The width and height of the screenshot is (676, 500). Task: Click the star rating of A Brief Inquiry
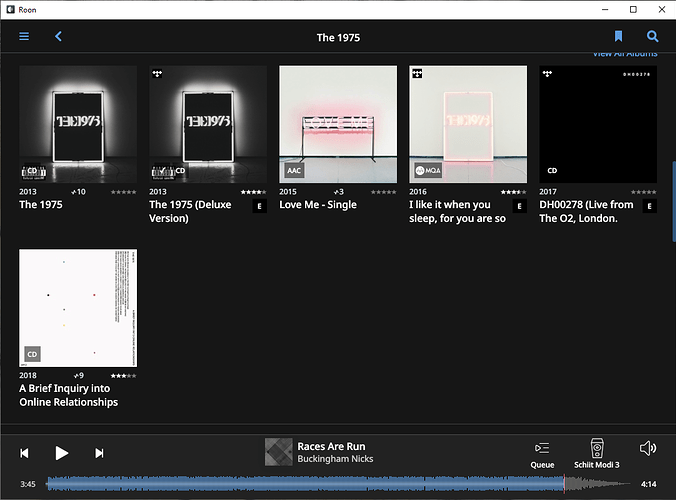(x=123, y=375)
